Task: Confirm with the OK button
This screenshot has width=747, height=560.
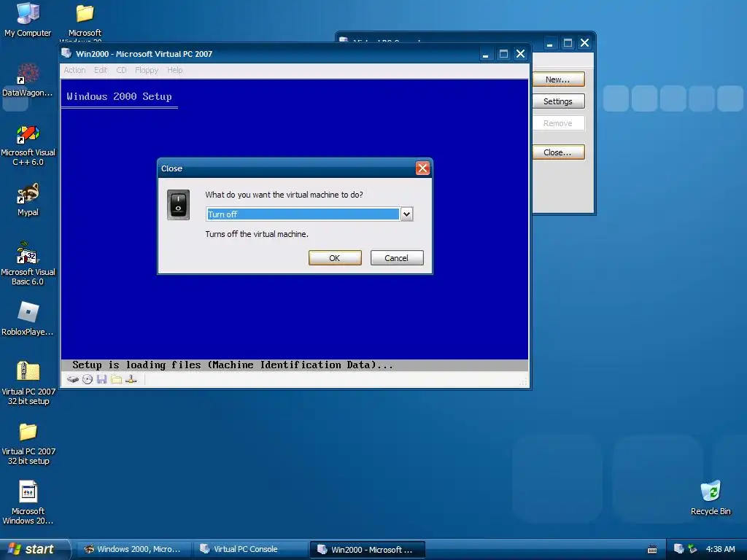Action: tap(335, 257)
